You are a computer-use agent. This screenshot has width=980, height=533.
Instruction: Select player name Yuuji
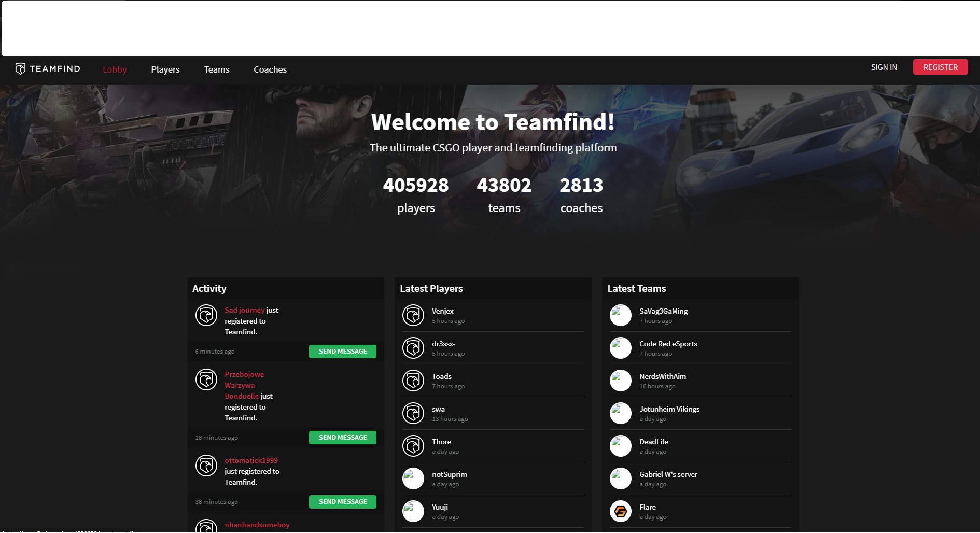[440, 507]
